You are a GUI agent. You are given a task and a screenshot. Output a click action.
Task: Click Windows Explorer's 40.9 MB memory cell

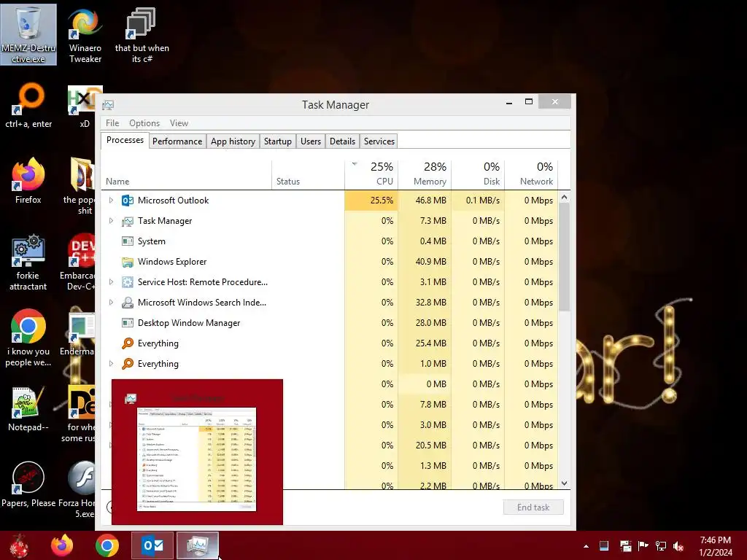[425, 262]
